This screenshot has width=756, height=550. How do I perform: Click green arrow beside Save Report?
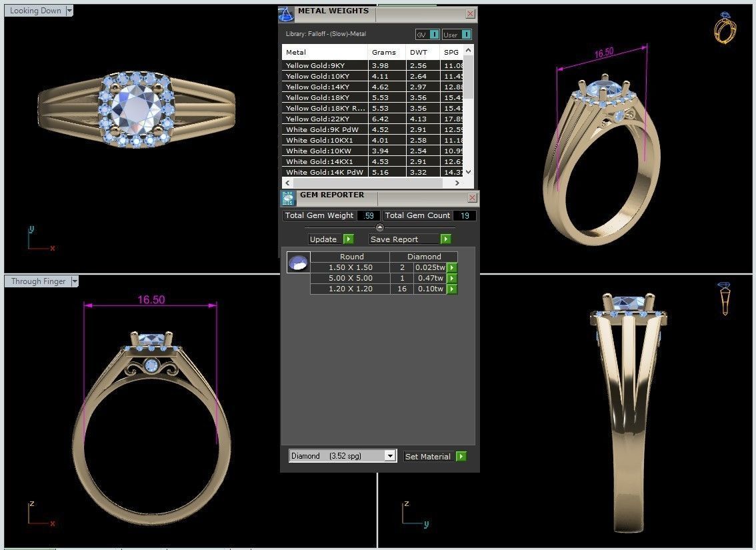click(x=445, y=239)
